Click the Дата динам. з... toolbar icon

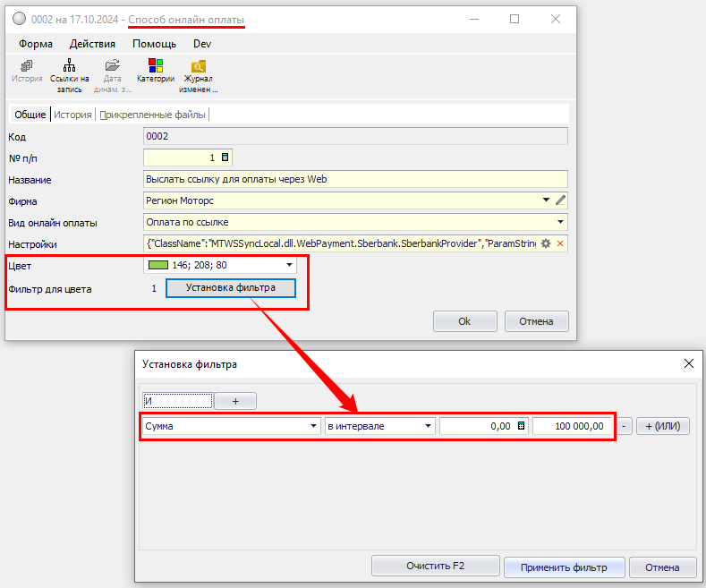(x=112, y=66)
